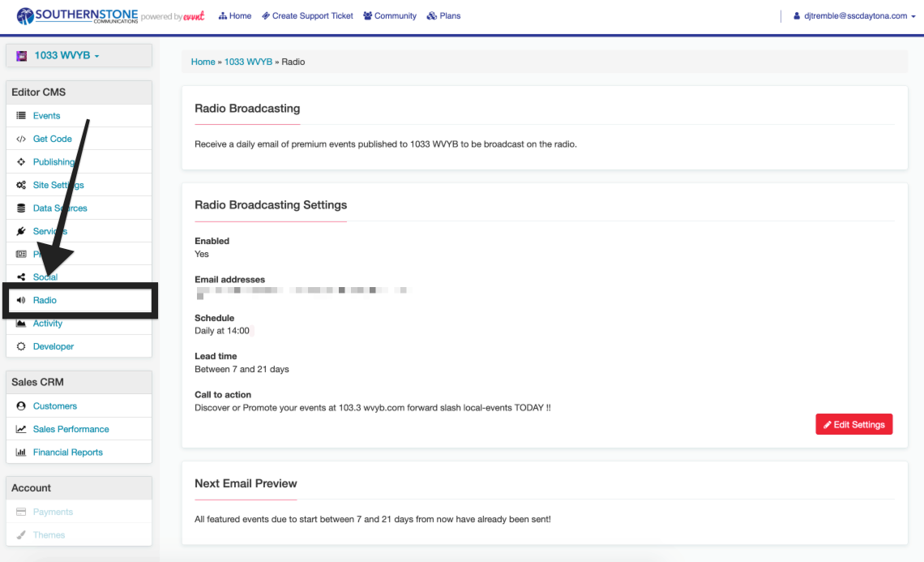The width and height of the screenshot is (924, 562).
Task: Click the Radio breadcrumb text
Action: point(293,62)
